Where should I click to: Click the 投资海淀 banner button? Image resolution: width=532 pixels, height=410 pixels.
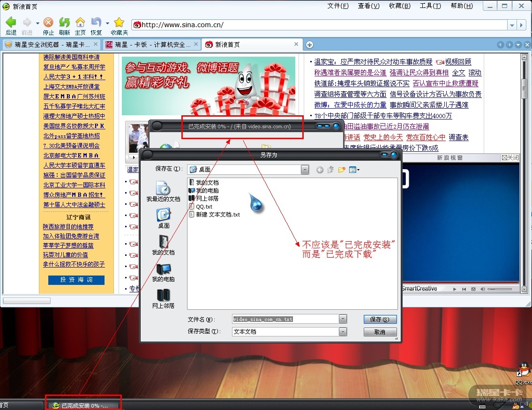(x=76, y=280)
